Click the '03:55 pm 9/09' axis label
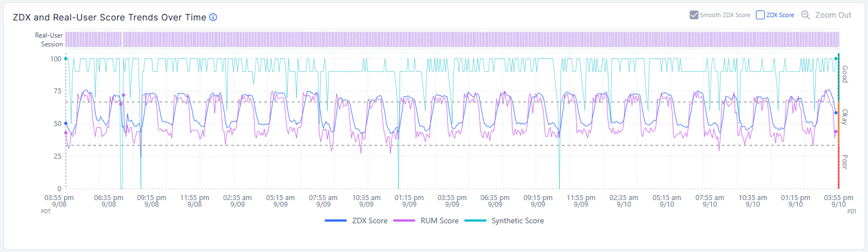Image resolution: width=868 pixels, height=252 pixels. point(452,201)
